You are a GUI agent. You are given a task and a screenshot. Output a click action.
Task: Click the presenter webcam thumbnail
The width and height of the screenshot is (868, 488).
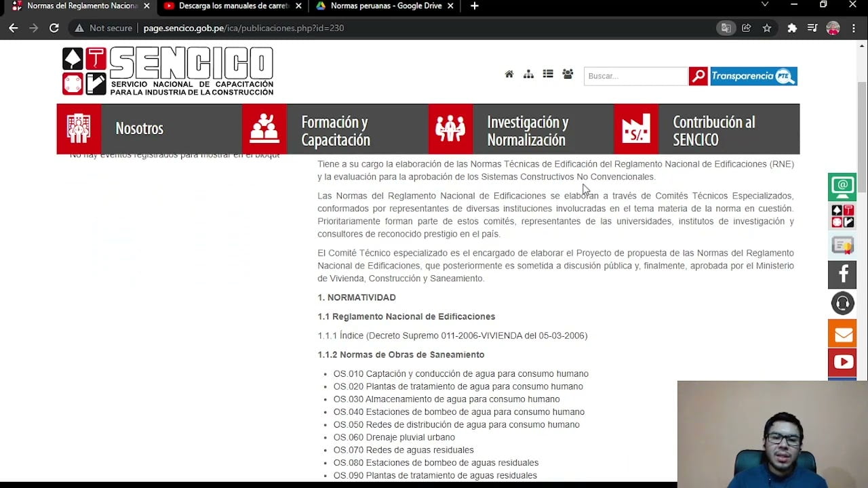[772, 434]
